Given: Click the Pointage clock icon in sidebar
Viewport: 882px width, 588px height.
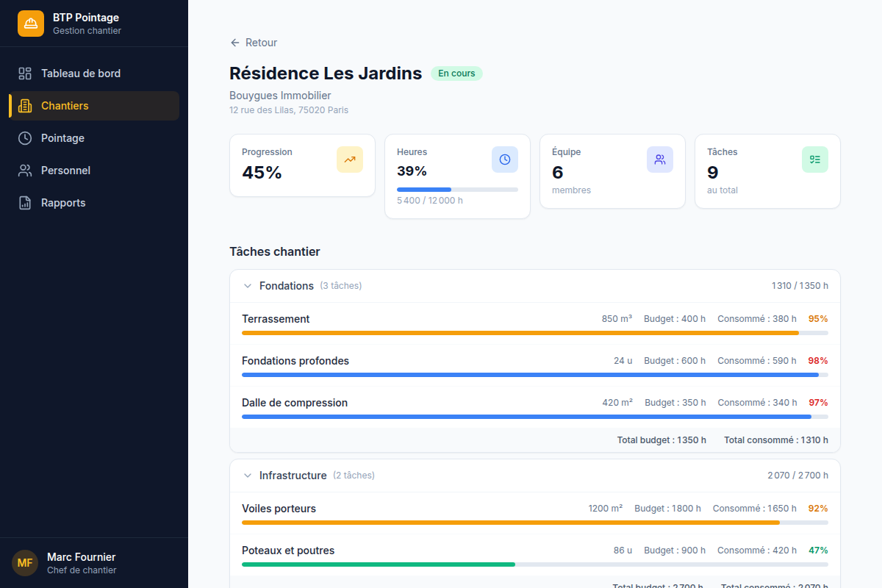Looking at the screenshot, I should pyautogui.click(x=25, y=138).
